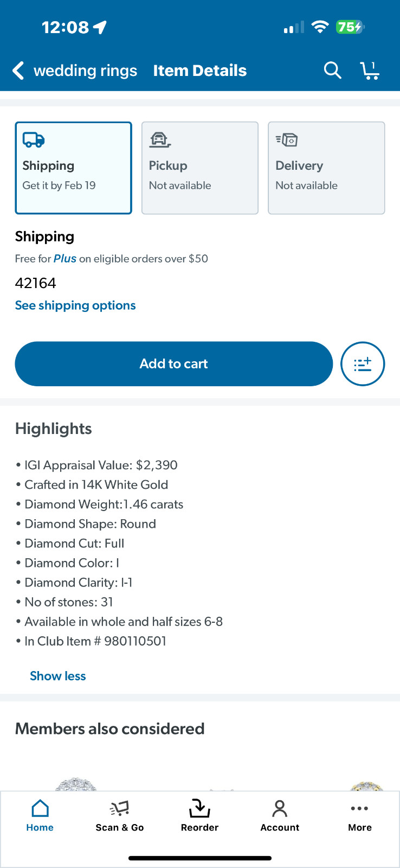The height and width of the screenshot is (868, 400).
Task: Tap the add-to-list icon beside Add to cart
Action: click(363, 363)
